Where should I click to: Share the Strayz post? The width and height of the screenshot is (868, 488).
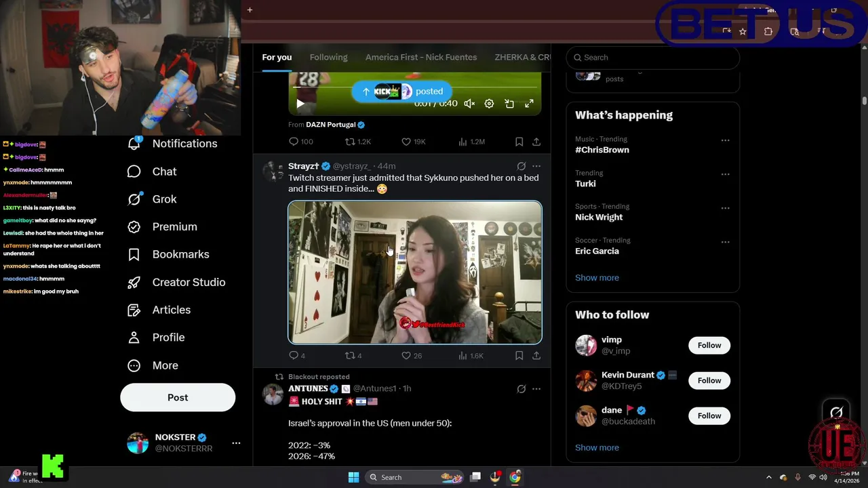point(536,355)
